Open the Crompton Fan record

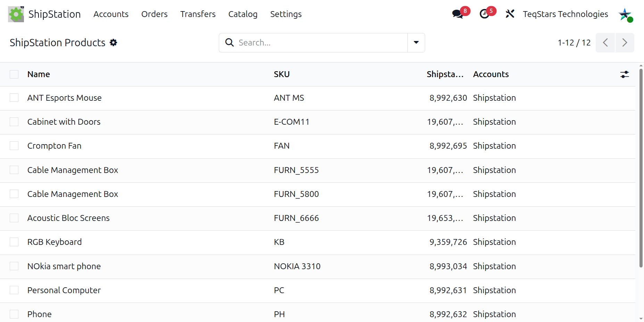(x=54, y=146)
